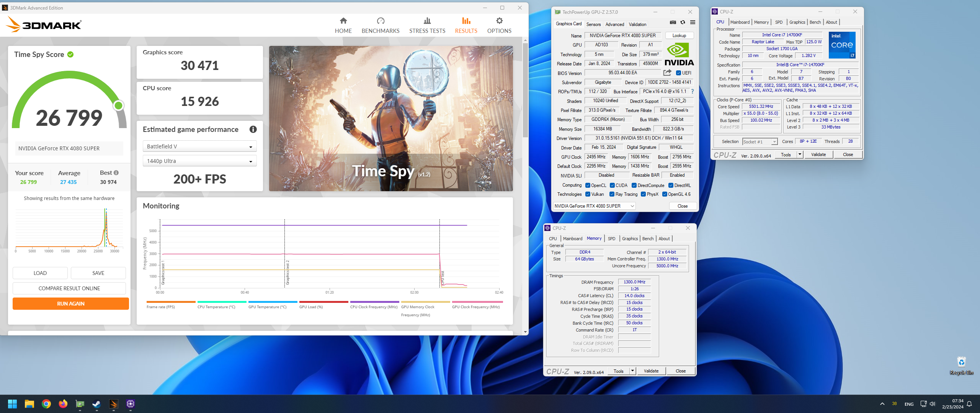
Task: Switch to Validation tab in GPU-Z
Action: tap(637, 24)
